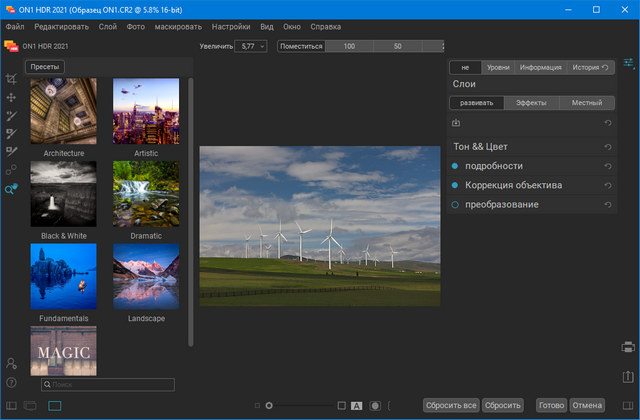This screenshot has width=640, height=420.
Task: Select the Dramatic preset thumbnail
Action: click(x=146, y=195)
